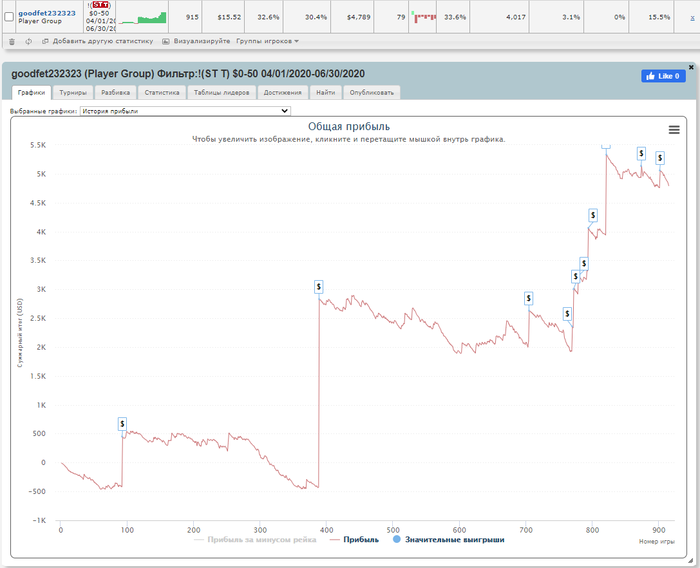Open the "Найти" tab
The image size is (700, 568).
click(x=325, y=92)
